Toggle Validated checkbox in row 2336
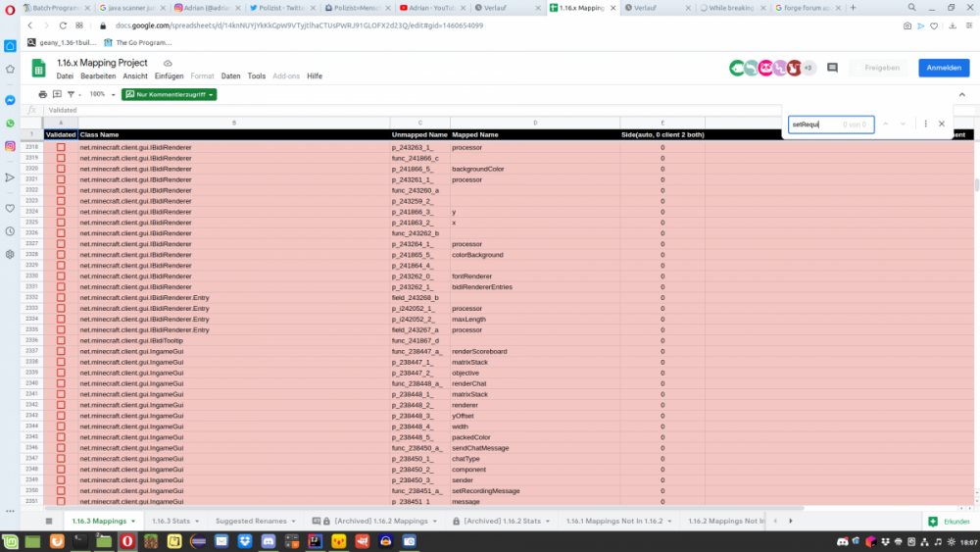The image size is (980, 552). pos(61,340)
